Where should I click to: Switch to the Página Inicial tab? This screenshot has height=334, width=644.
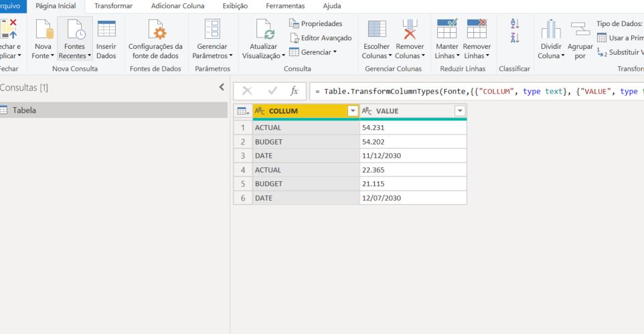click(56, 6)
